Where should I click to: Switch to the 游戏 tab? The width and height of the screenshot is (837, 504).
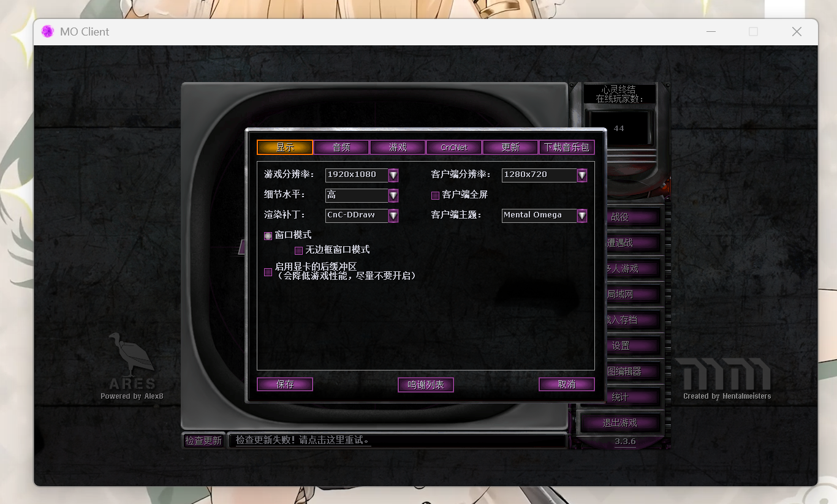[x=398, y=148]
